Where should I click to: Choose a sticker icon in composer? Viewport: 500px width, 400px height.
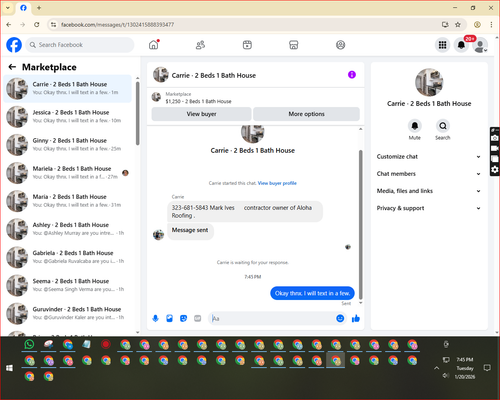(184, 318)
